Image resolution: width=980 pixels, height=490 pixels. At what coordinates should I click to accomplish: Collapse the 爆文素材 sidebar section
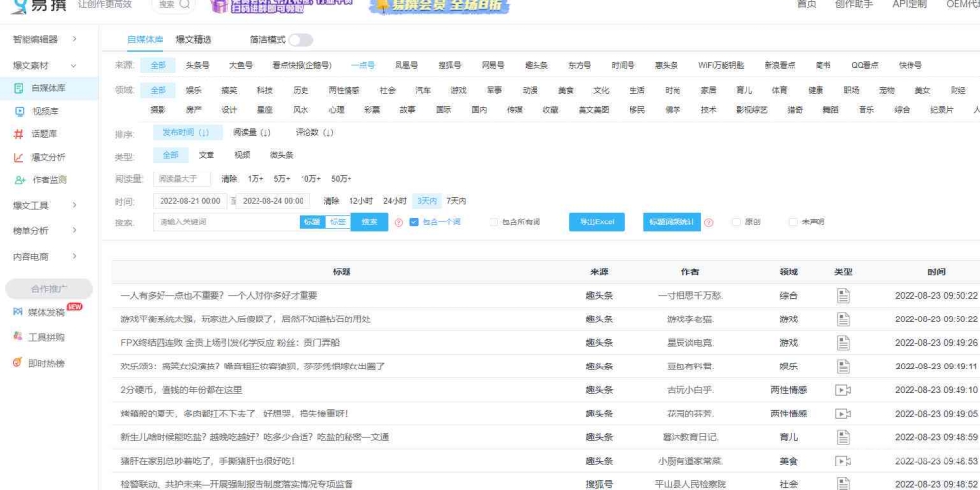click(x=75, y=65)
